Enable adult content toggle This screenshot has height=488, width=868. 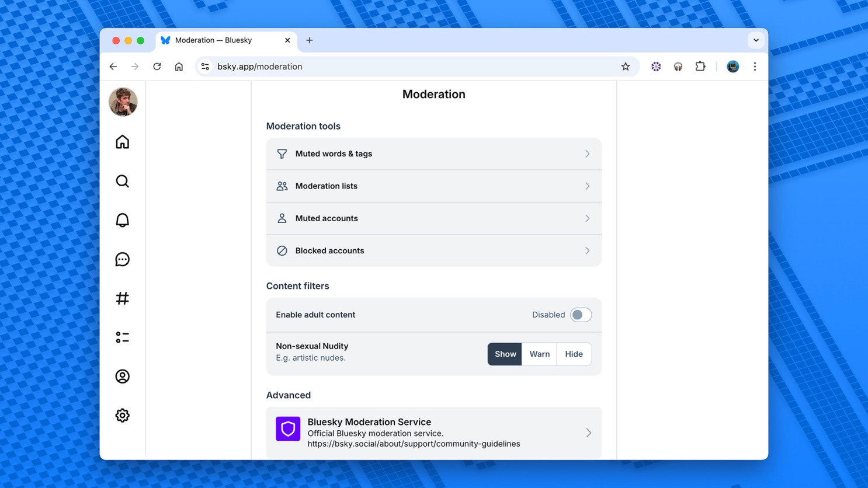point(580,315)
